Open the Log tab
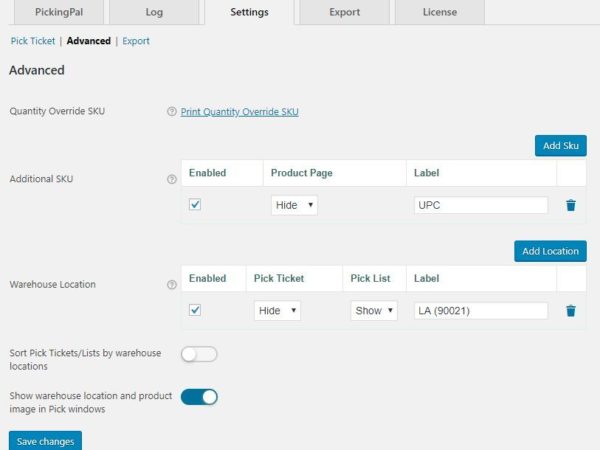Image resolution: width=600 pixels, height=450 pixels. click(x=154, y=13)
